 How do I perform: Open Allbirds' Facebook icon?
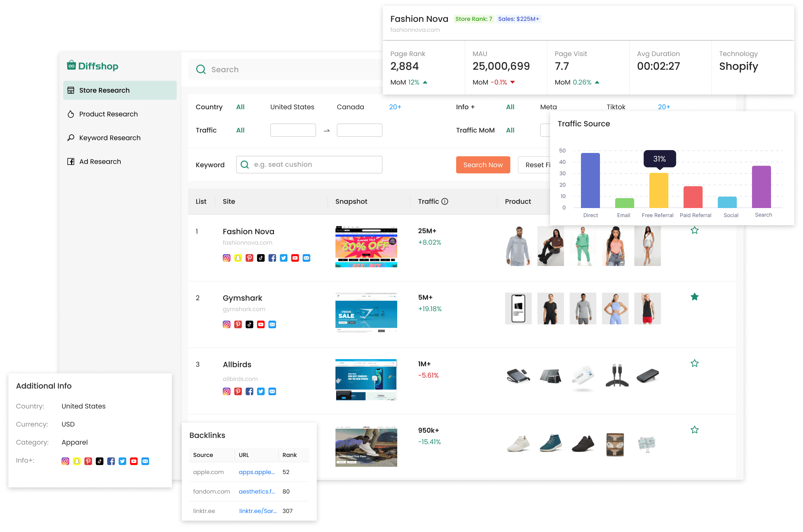click(x=250, y=391)
